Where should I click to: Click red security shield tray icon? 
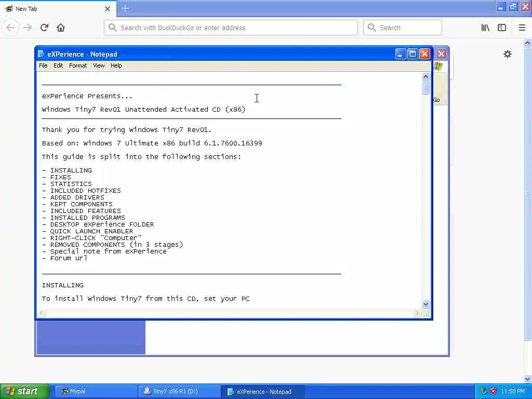point(494,391)
